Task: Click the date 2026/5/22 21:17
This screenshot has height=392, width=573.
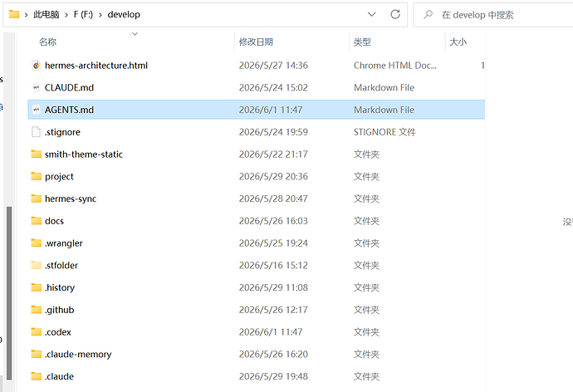Action: [x=273, y=154]
